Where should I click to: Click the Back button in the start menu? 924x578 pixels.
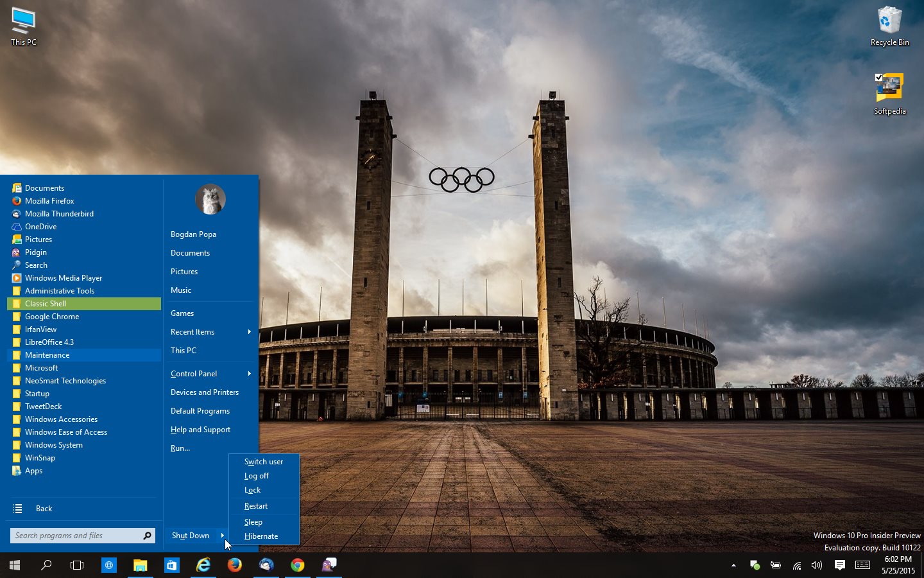(x=43, y=508)
